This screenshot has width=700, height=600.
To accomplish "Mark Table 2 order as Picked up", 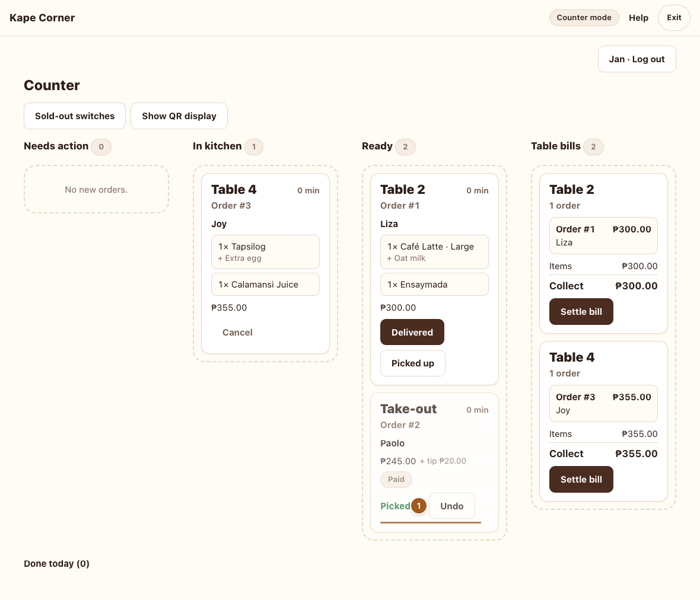I will (412, 363).
